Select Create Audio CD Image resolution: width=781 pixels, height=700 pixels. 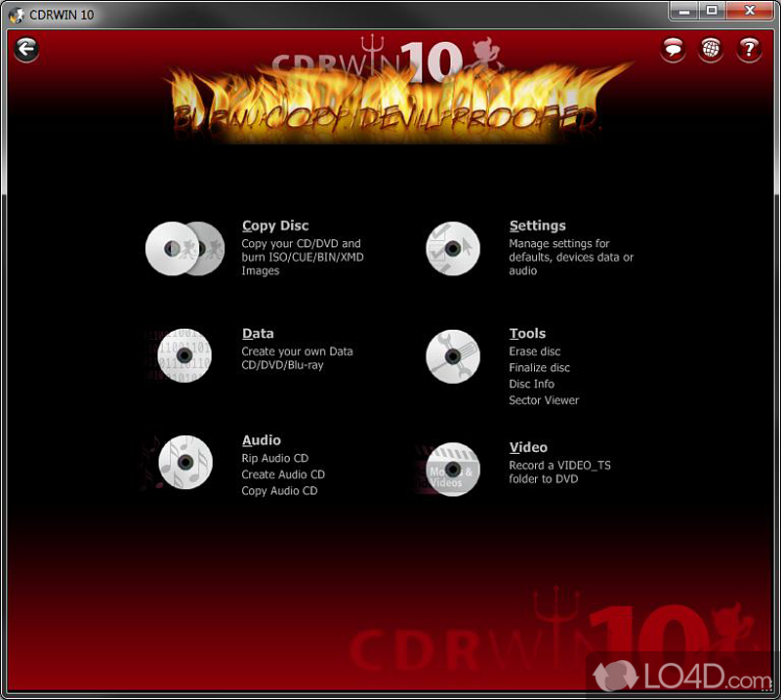(x=283, y=474)
